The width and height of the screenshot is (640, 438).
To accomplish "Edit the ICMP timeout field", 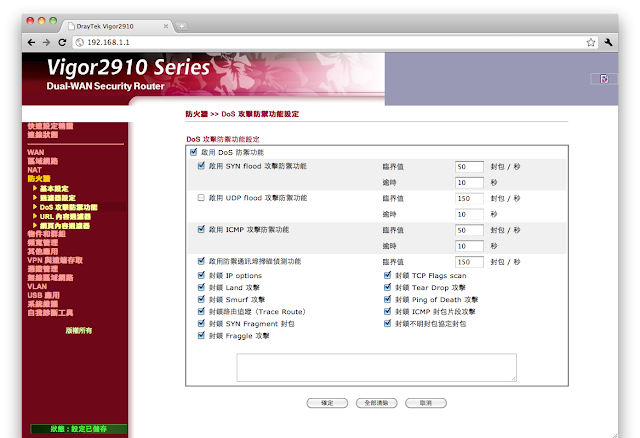I will click(469, 246).
